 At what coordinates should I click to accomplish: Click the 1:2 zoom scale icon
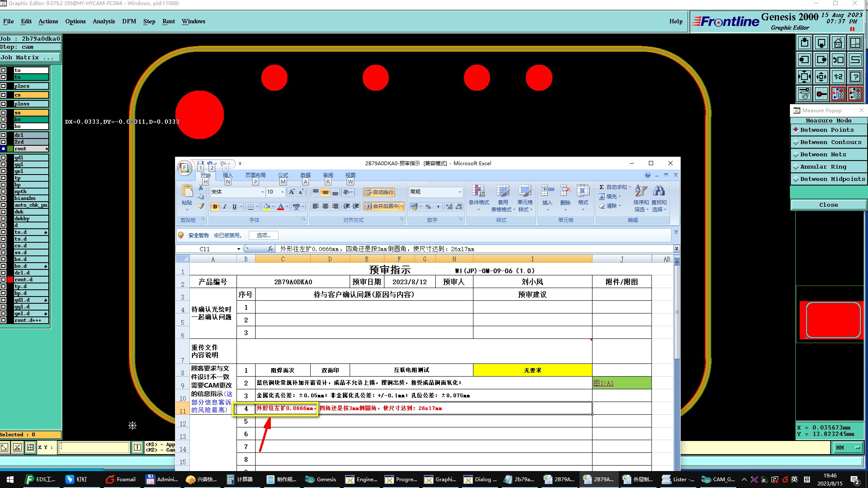tap(838, 77)
